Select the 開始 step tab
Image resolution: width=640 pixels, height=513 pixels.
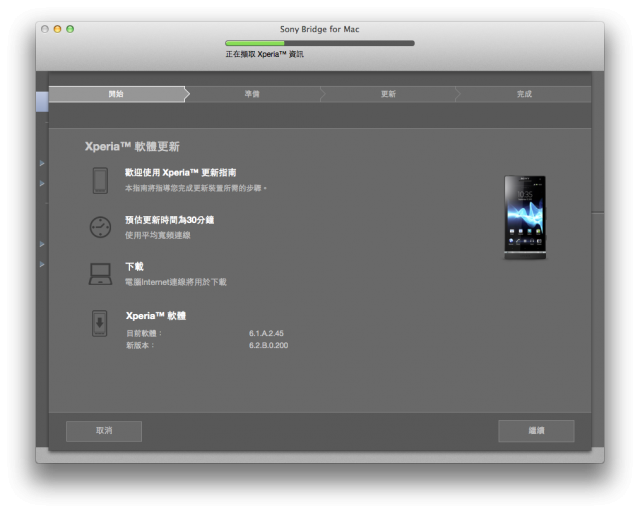point(117,94)
